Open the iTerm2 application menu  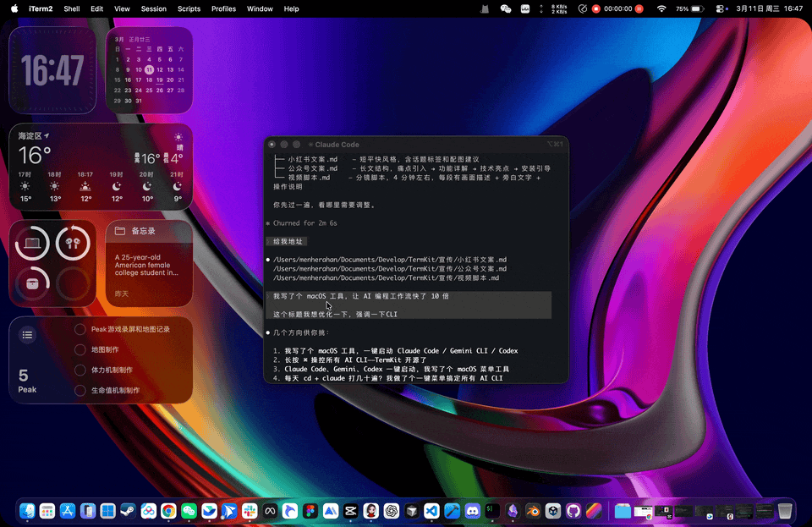41,8
